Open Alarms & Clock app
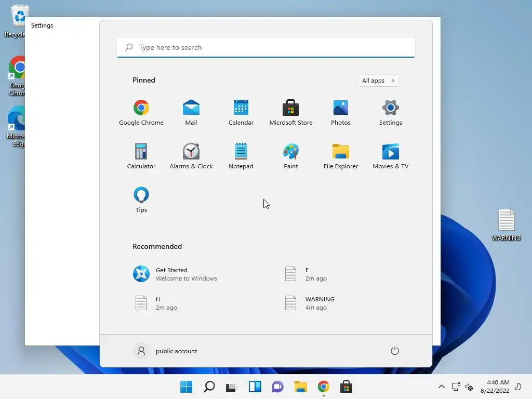The image size is (532, 399). (x=191, y=156)
